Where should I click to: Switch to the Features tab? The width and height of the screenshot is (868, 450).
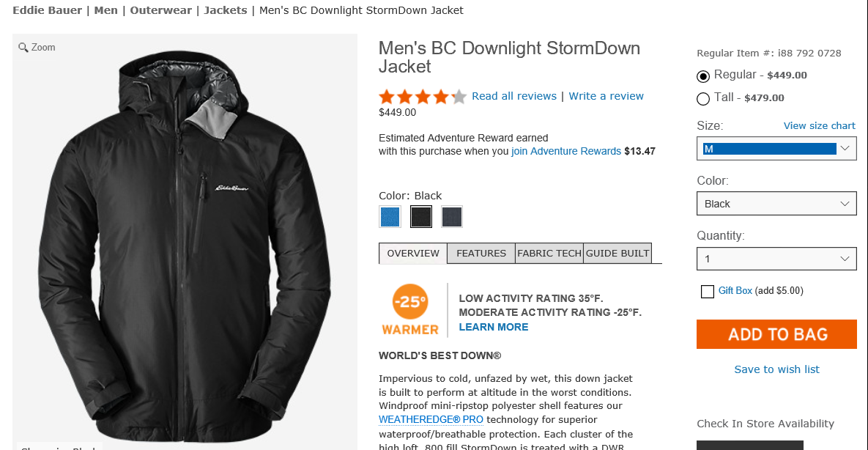click(x=481, y=254)
